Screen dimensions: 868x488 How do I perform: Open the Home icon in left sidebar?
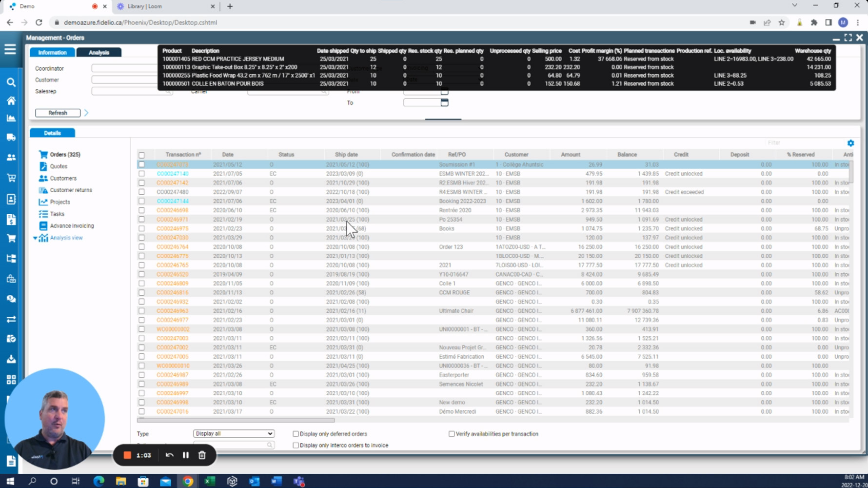click(11, 101)
